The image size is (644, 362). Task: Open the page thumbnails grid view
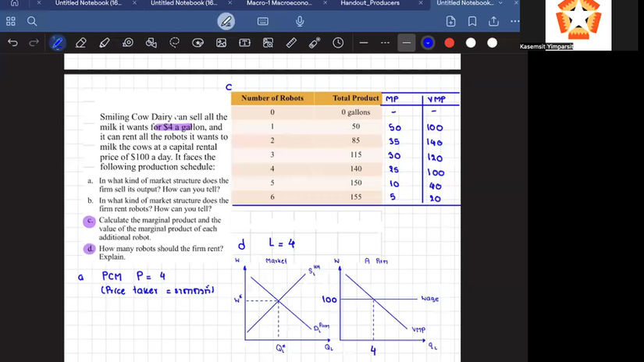[11, 21]
